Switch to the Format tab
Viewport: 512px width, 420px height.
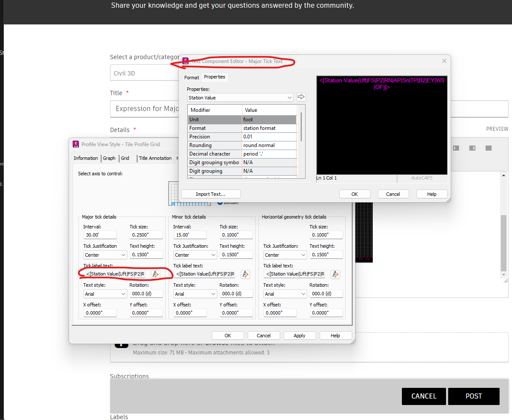coord(191,78)
